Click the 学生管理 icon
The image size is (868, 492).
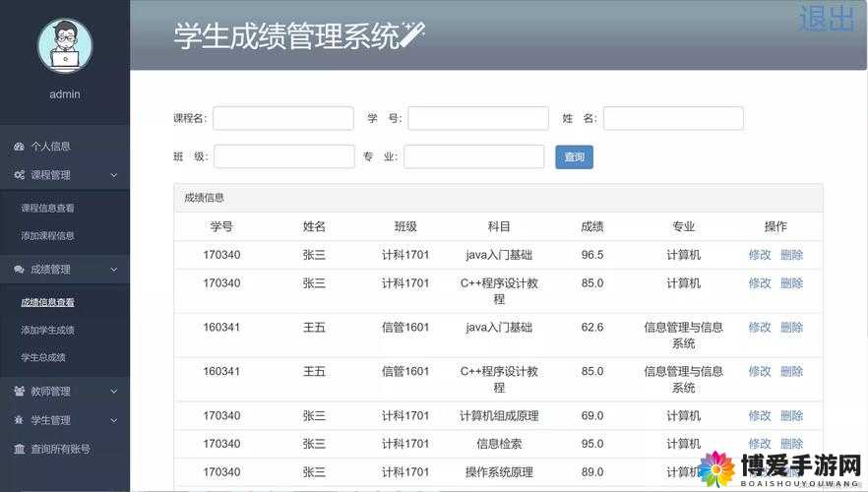(19, 420)
